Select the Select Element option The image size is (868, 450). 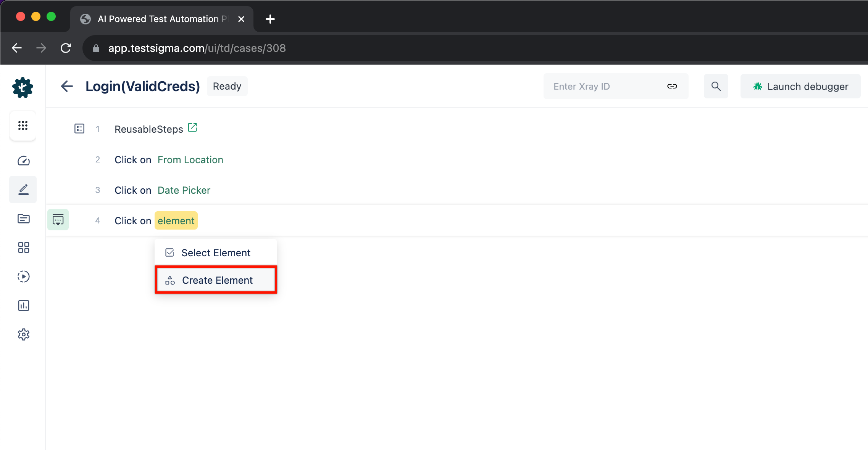pyautogui.click(x=216, y=252)
